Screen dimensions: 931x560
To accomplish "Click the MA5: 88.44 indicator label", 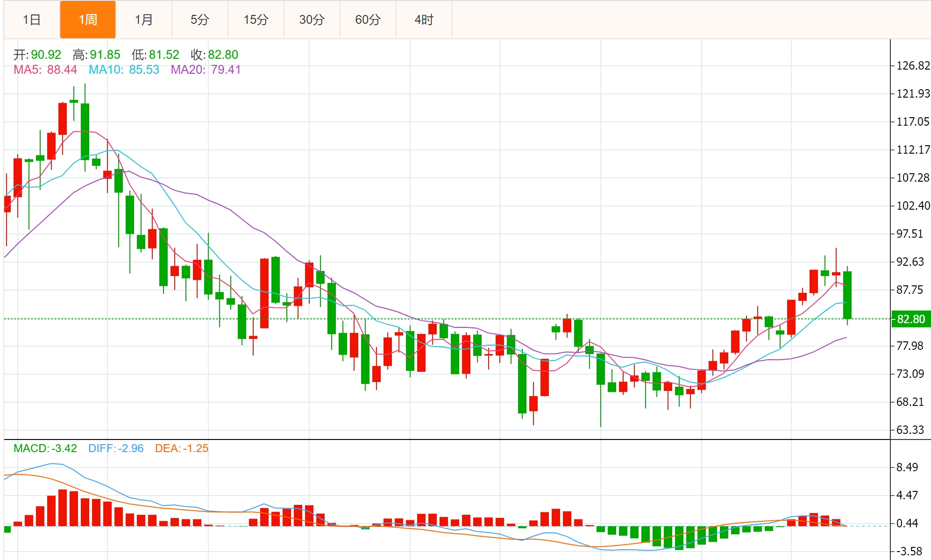I will click(45, 70).
